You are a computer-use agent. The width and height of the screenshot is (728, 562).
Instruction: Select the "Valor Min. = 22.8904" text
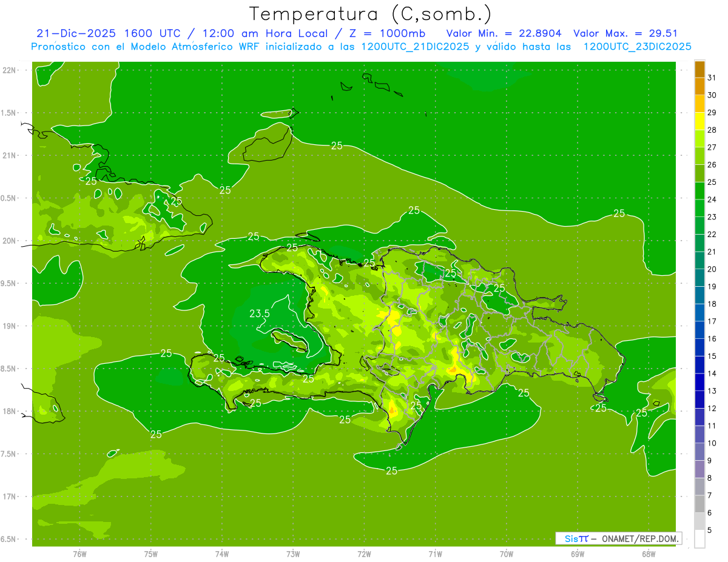504,33
